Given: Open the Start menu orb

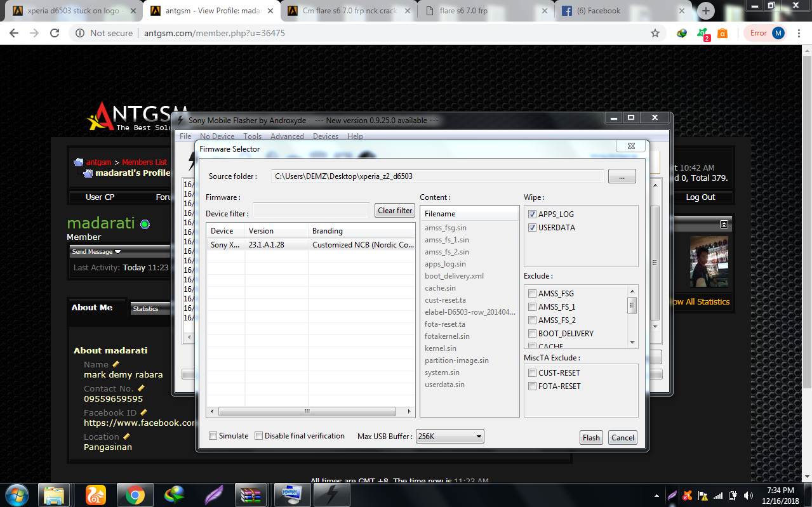Looking at the screenshot, I should tap(17, 494).
